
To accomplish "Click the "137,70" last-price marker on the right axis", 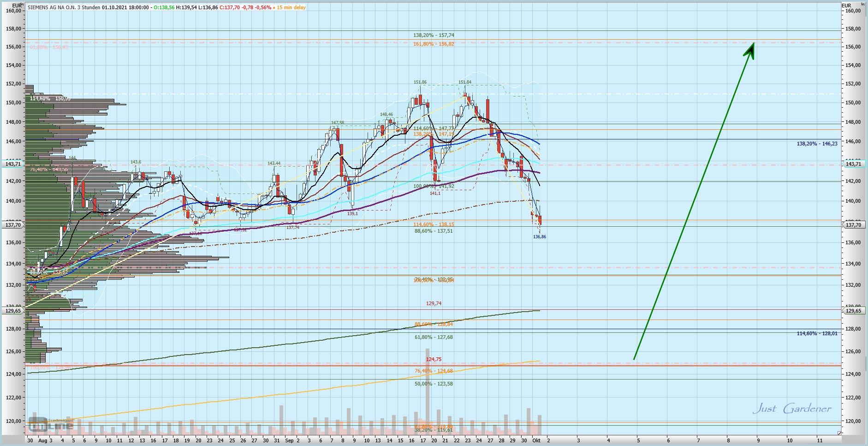I will [854, 225].
